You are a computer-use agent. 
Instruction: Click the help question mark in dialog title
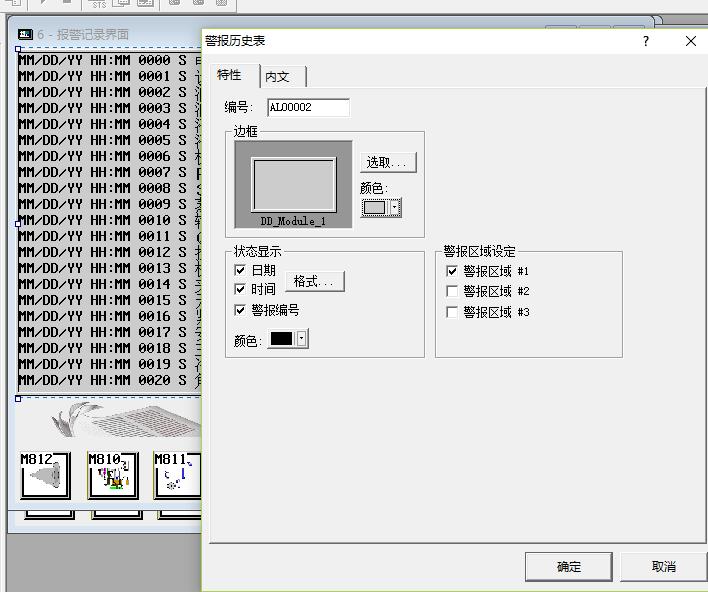click(x=646, y=41)
